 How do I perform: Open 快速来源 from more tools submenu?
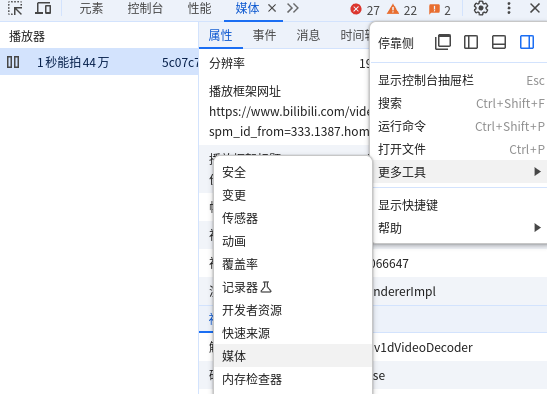point(293,334)
